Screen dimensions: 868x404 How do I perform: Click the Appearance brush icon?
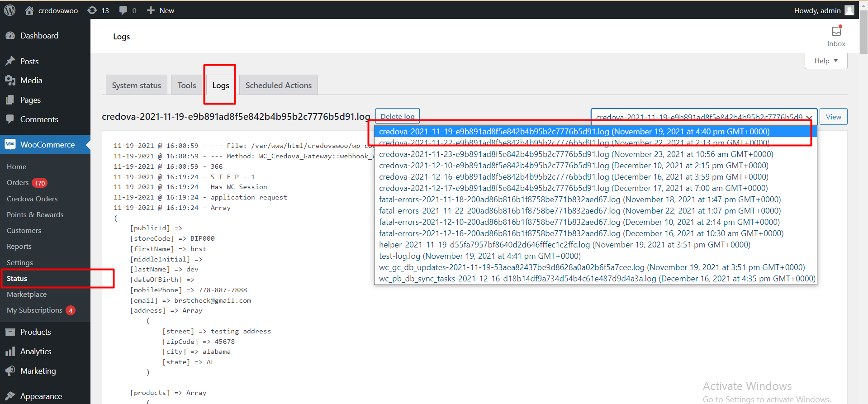[x=10, y=396]
